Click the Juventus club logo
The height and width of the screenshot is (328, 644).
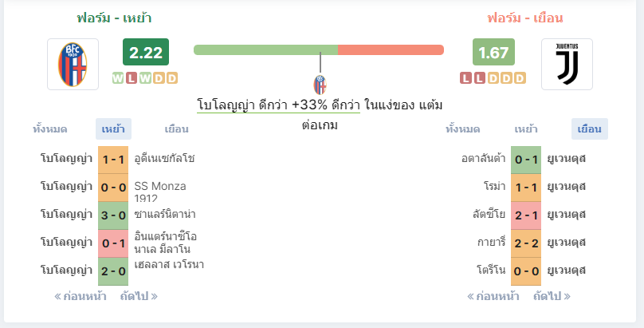[567, 64]
